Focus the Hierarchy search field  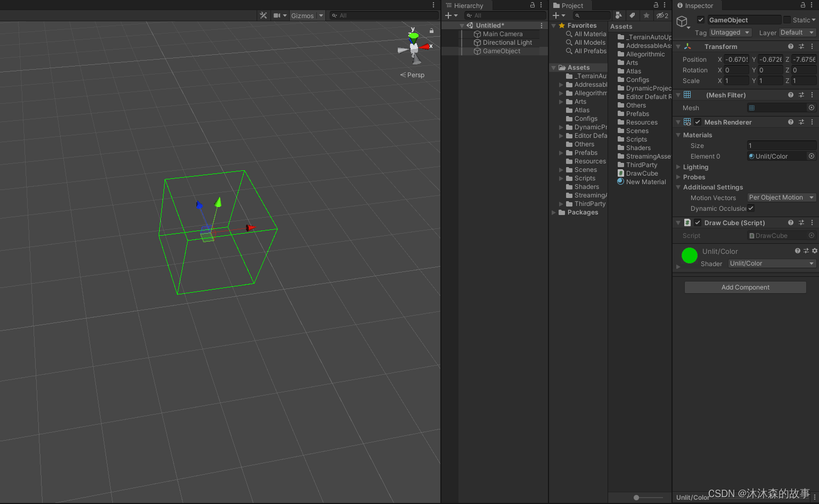pyautogui.click(x=505, y=15)
